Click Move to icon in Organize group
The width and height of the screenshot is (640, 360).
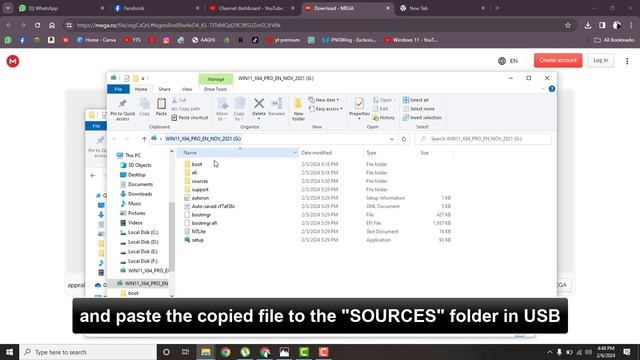coord(222,109)
